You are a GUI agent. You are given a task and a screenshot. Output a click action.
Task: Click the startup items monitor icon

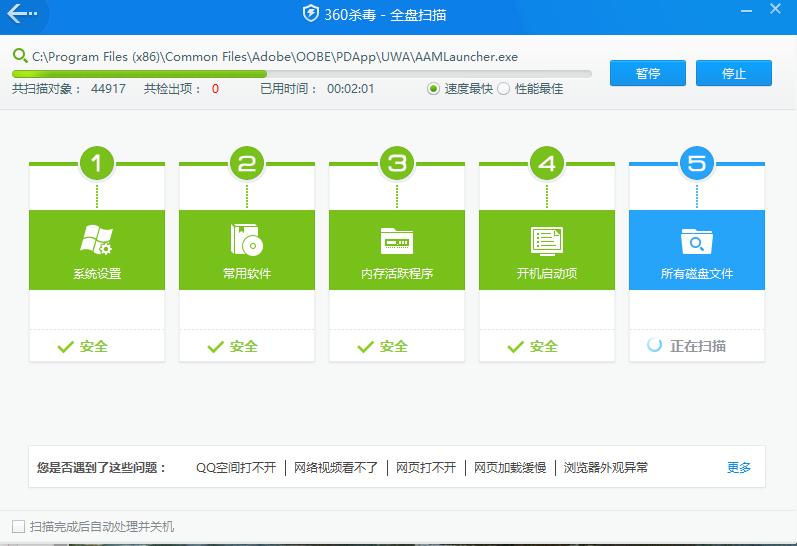click(547, 241)
